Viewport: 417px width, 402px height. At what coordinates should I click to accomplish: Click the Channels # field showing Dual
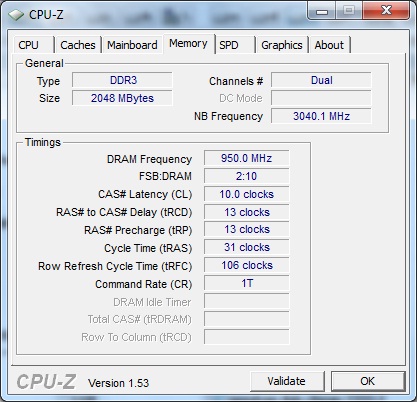(x=321, y=80)
